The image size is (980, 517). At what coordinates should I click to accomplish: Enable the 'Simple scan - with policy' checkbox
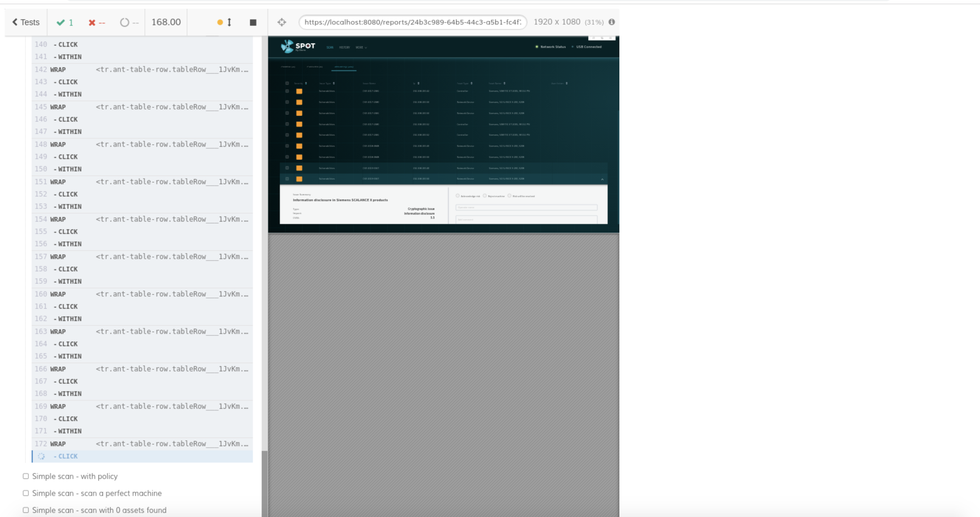25,476
